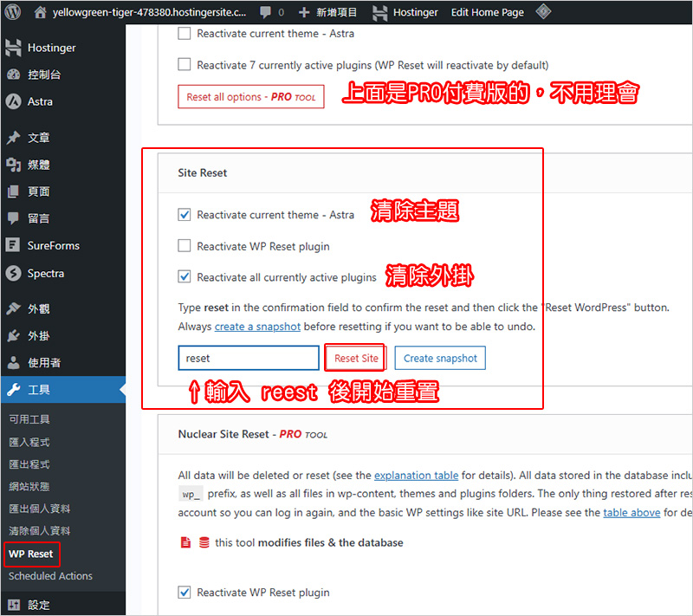Image resolution: width=693 pixels, height=616 pixels.
Task: Click the Hostinger icon in the sidebar
Action: (13, 48)
